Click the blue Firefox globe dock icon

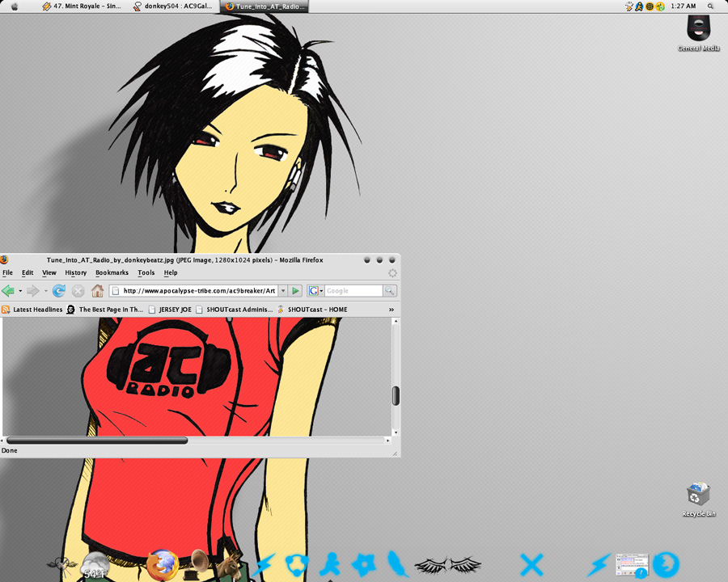(667, 565)
